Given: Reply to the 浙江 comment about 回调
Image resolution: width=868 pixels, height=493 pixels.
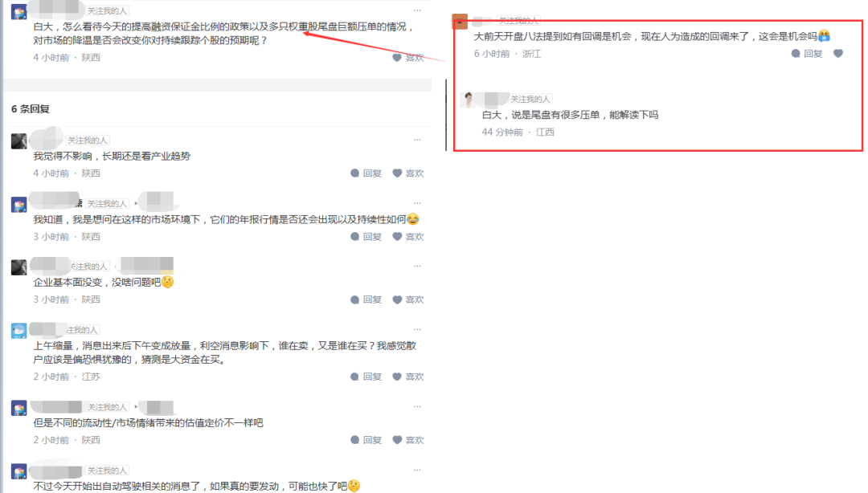Looking at the screenshot, I should tap(807, 54).
